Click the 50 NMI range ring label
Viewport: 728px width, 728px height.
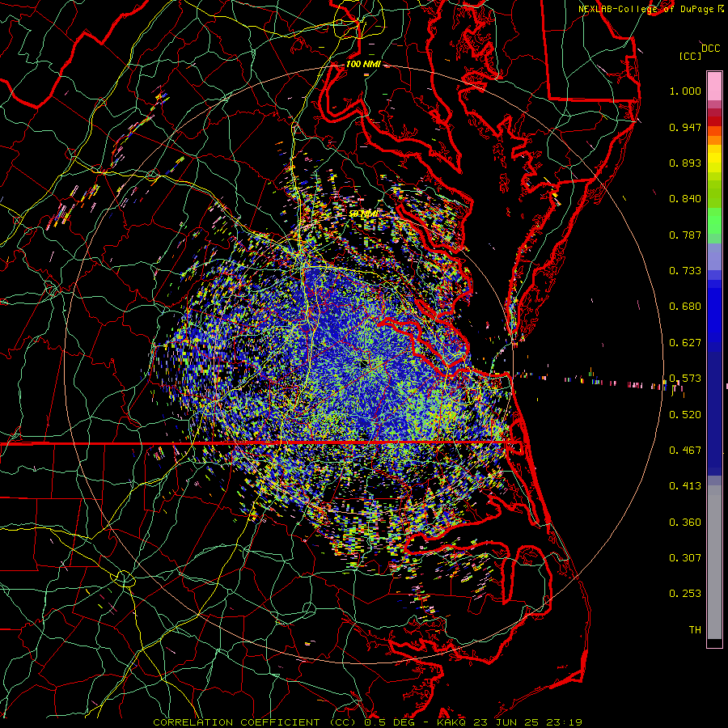click(363, 214)
